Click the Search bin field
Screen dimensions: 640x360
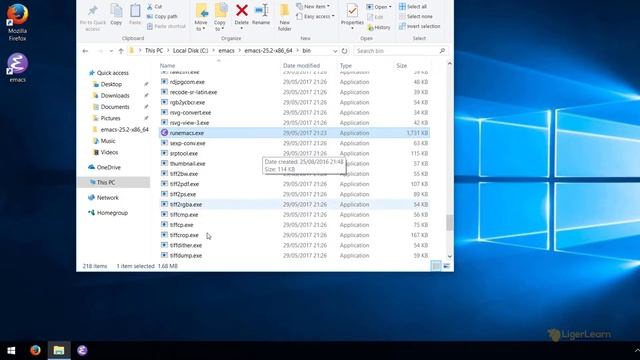point(400,51)
